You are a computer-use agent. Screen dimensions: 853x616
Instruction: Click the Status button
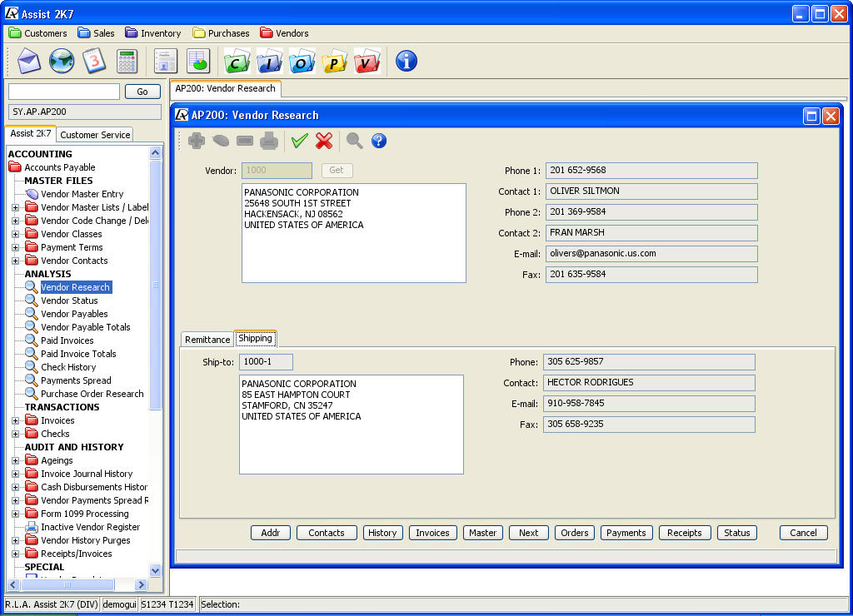tap(736, 533)
